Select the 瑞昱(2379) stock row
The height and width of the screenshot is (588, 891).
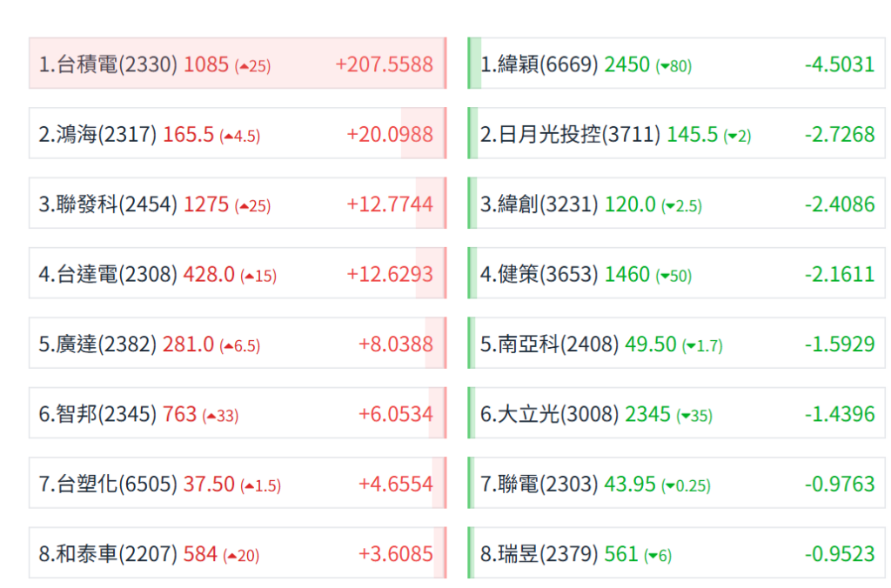(676, 552)
